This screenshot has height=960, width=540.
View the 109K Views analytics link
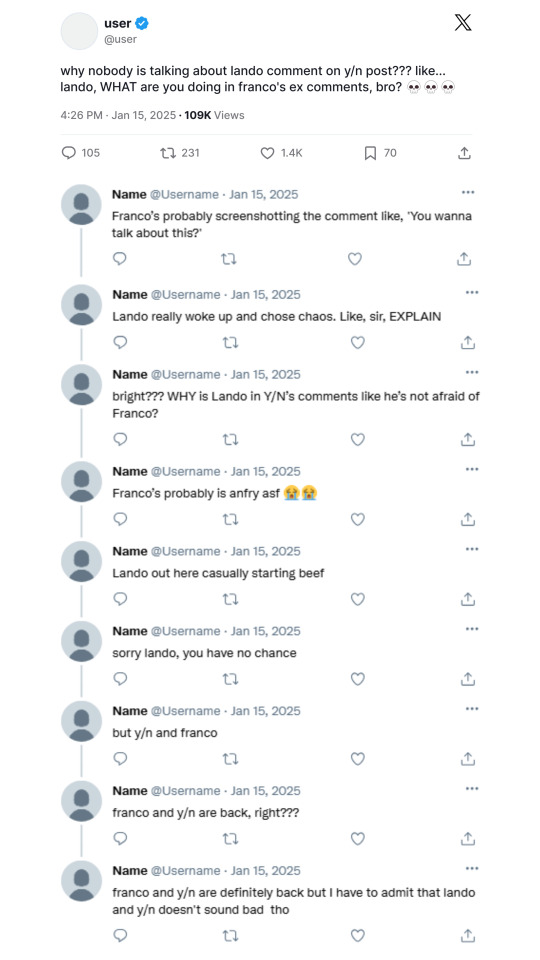[214, 115]
